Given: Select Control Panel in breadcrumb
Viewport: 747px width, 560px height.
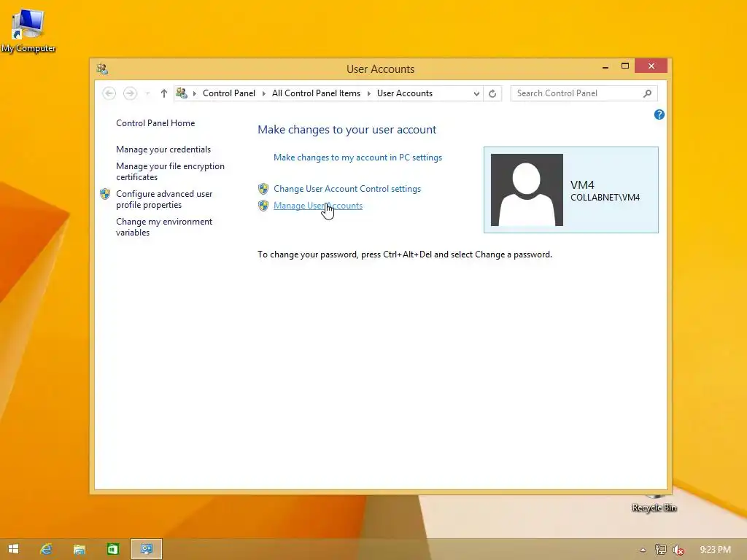Looking at the screenshot, I should click(x=228, y=93).
